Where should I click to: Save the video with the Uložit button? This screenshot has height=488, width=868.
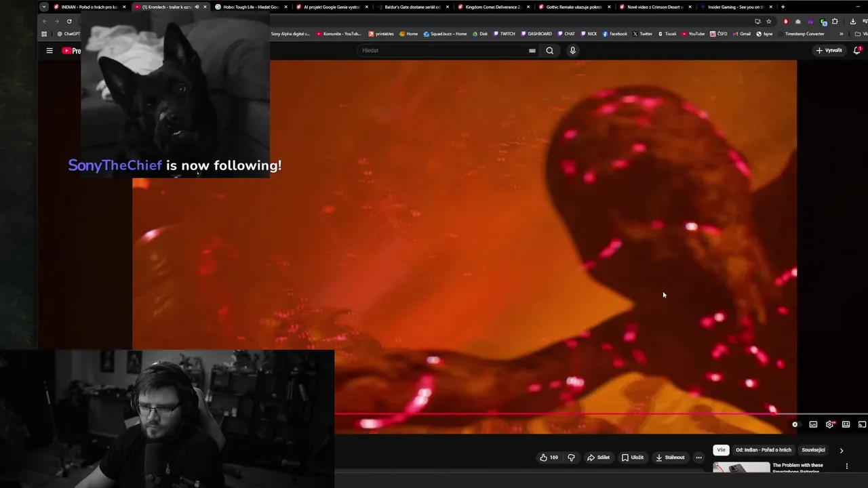(633, 457)
